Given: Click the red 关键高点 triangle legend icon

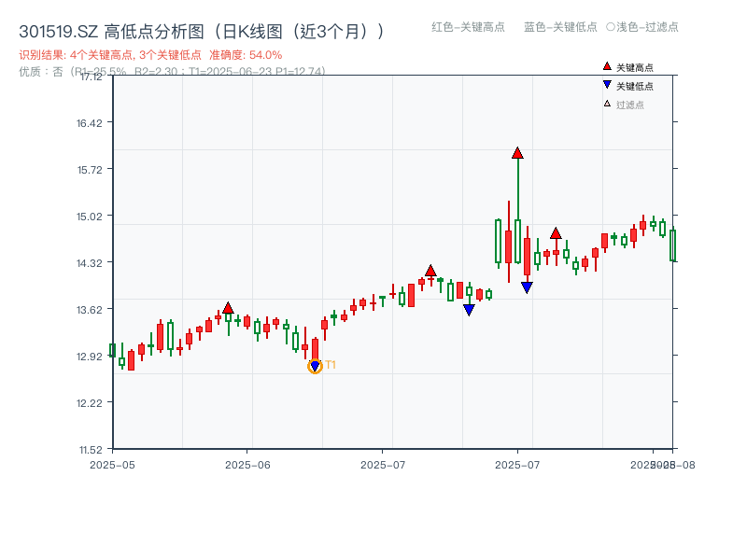Looking at the screenshot, I should [x=607, y=66].
